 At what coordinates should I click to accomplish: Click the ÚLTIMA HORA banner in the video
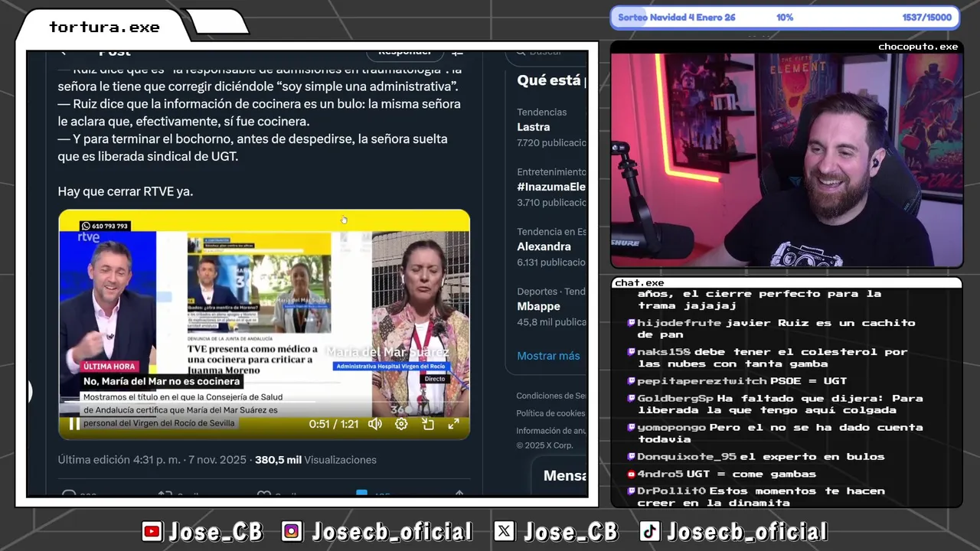[x=109, y=367]
